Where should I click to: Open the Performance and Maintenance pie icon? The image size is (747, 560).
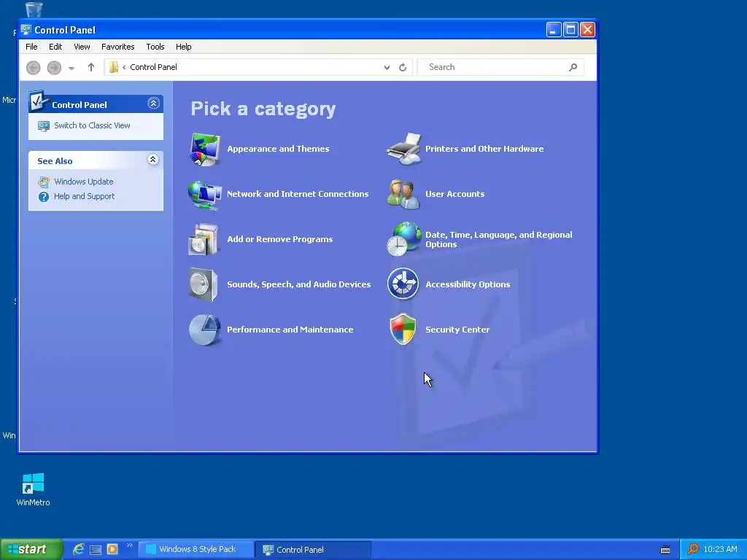pyautogui.click(x=205, y=330)
